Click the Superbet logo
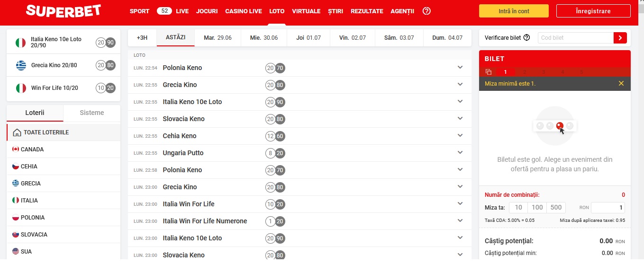644x264 pixels. point(63,11)
